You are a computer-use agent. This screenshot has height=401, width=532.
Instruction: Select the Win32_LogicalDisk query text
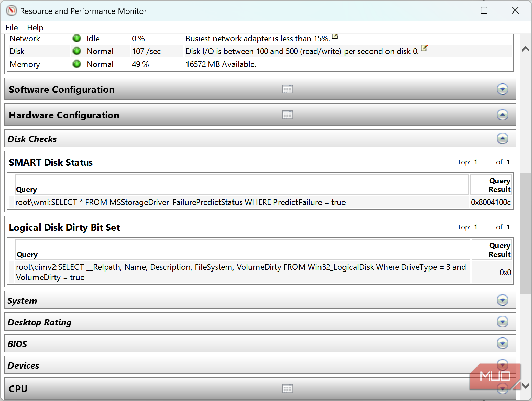tap(241, 272)
